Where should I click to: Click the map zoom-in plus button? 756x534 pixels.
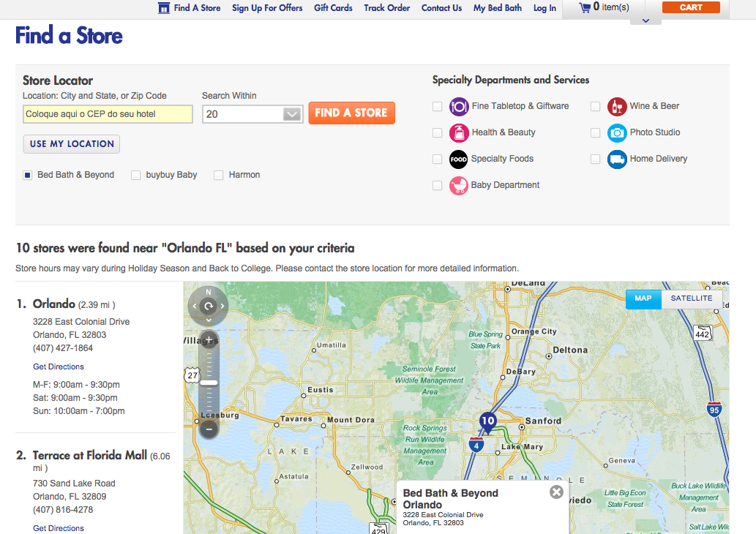(x=209, y=339)
